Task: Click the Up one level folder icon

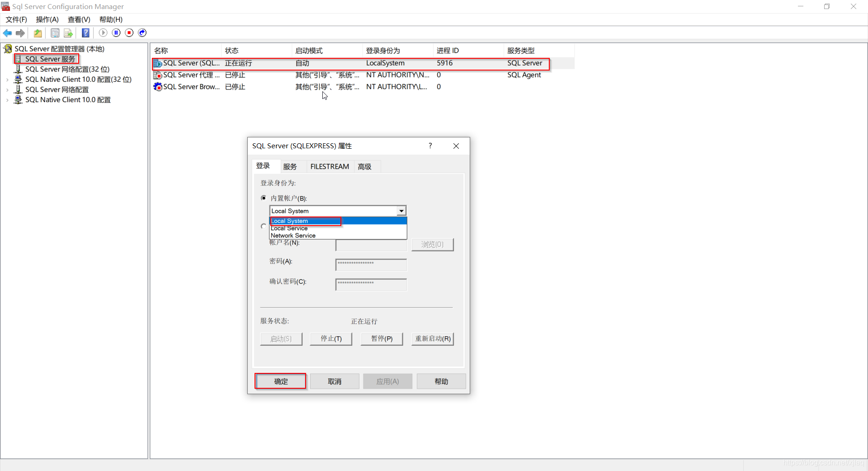Action: (x=38, y=33)
